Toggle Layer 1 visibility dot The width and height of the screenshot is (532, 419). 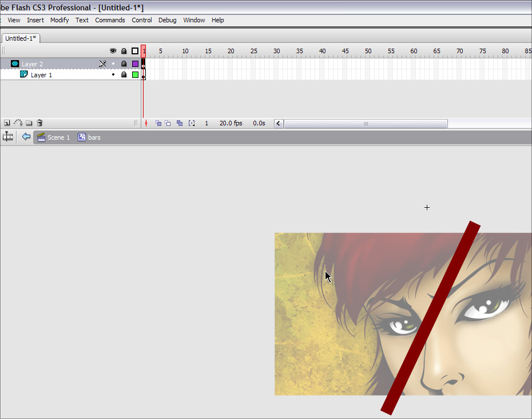point(113,75)
